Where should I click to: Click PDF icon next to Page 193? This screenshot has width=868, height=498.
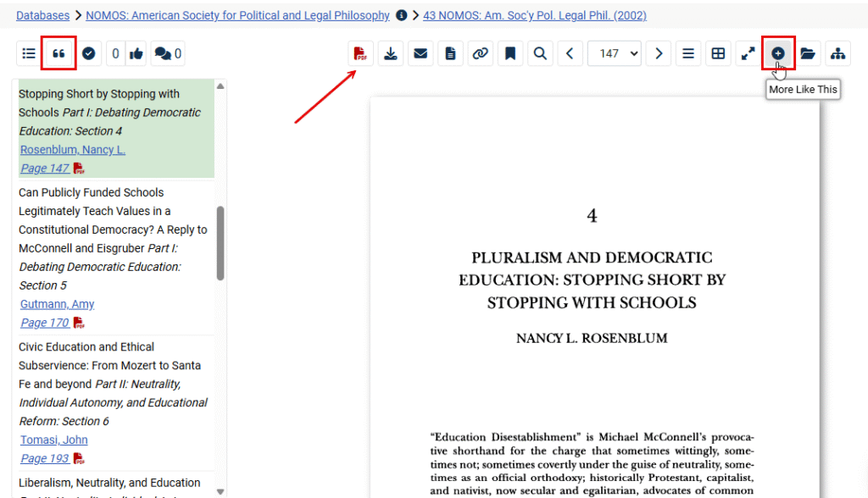[79, 458]
